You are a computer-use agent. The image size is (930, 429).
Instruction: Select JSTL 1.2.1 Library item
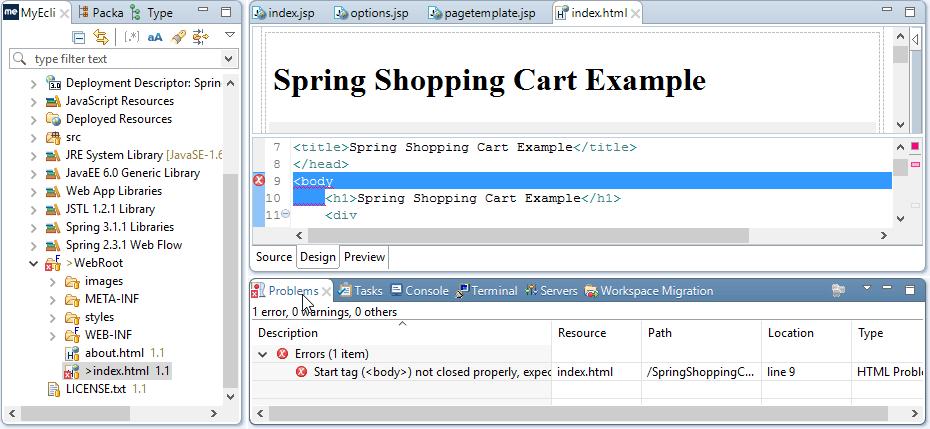pyautogui.click(x=110, y=209)
